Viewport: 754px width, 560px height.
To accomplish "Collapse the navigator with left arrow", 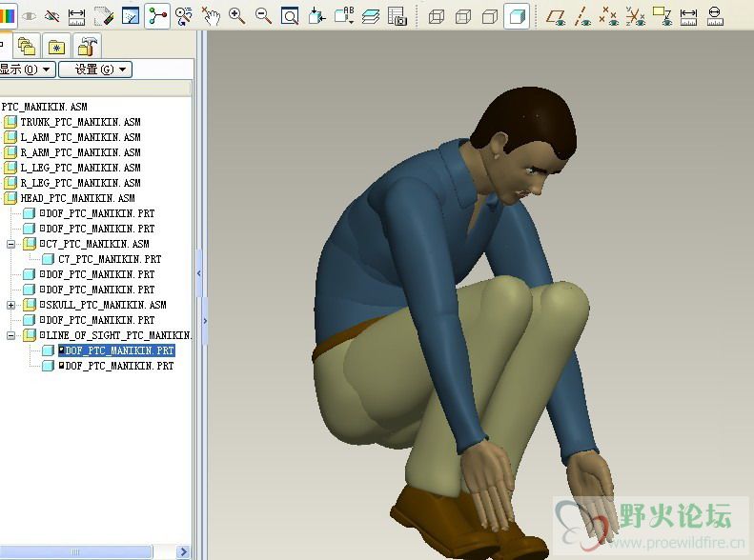I will click(199, 273).
